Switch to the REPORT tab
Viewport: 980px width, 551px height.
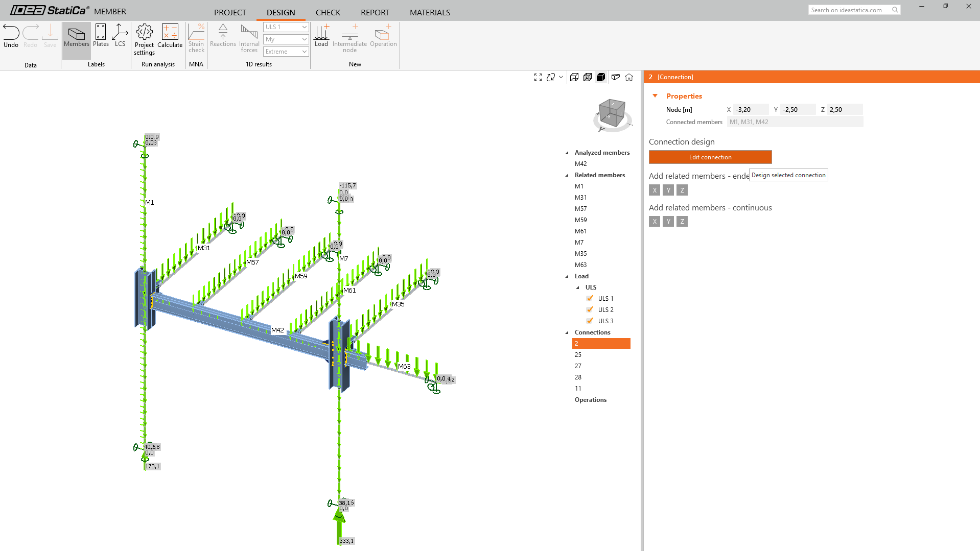[x=375, y=12]
